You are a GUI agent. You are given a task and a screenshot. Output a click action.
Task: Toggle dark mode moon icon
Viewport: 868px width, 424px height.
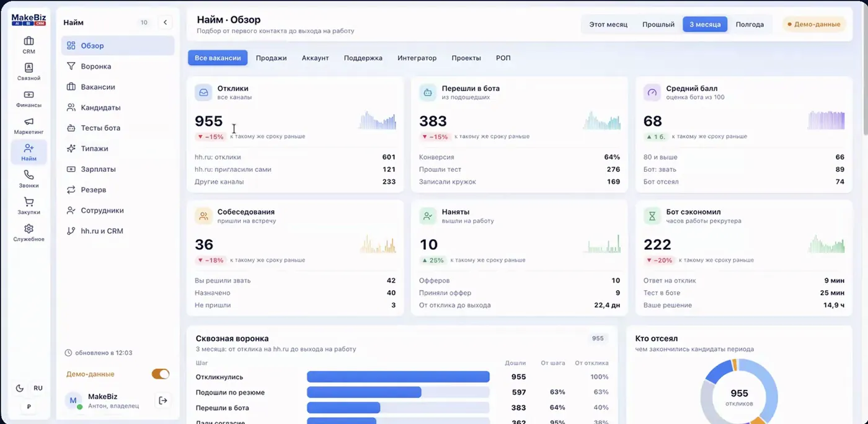pyautogui.click(x=20, y=388)
